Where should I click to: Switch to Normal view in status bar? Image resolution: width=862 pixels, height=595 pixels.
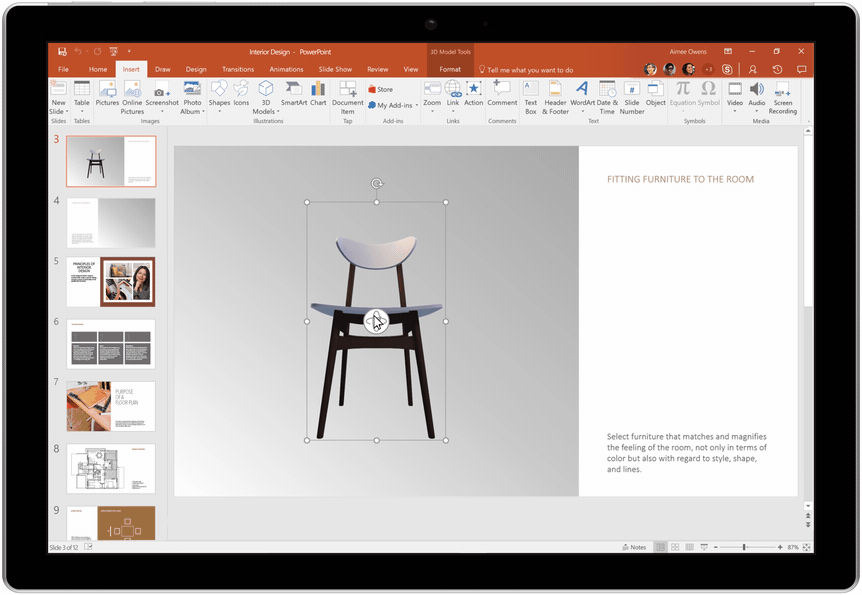pos(660,547)
